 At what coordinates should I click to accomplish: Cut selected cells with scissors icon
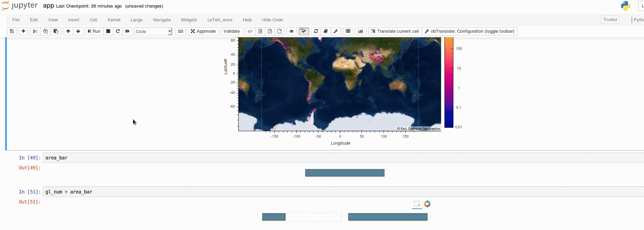point(35,31)
